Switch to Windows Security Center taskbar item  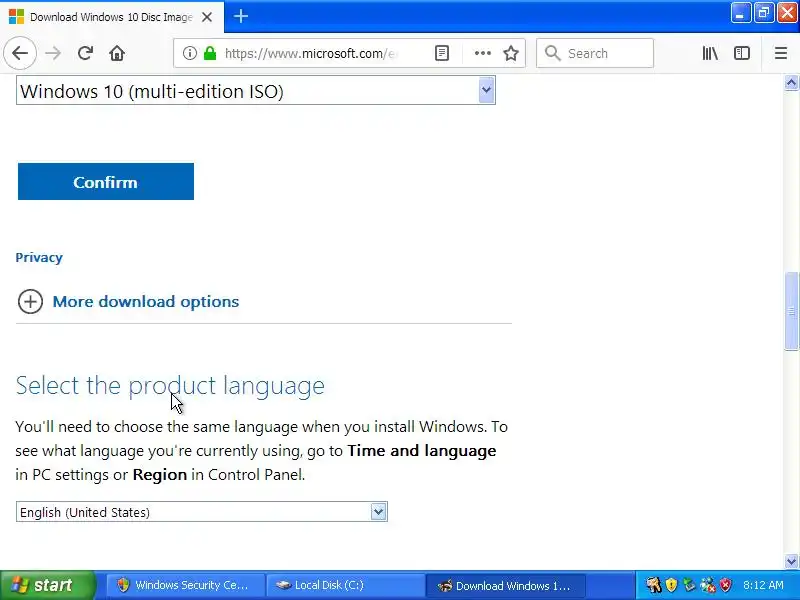(x=185, y=585)
